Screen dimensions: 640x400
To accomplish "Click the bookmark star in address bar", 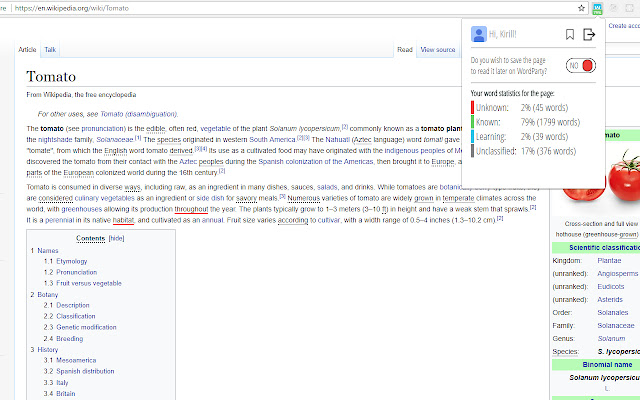I will pos(581,8).
